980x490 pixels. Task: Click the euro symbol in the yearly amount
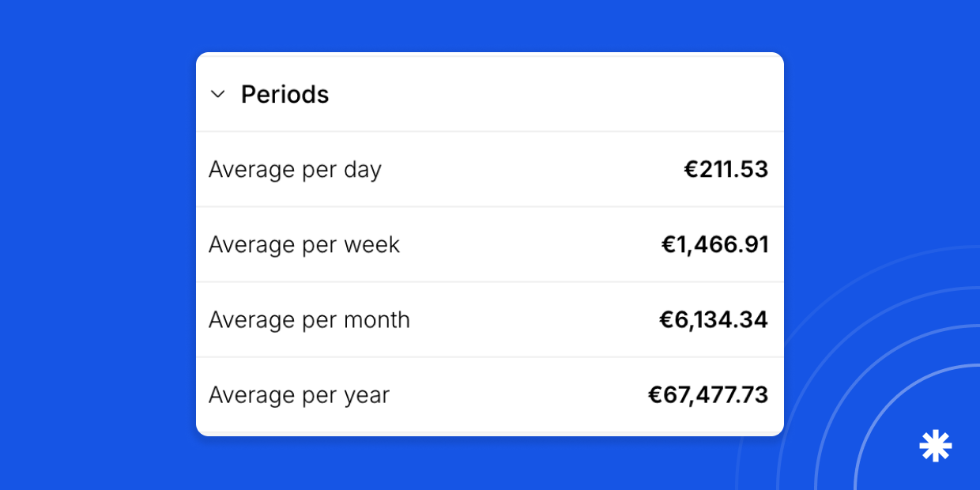(x=655, y=395)
